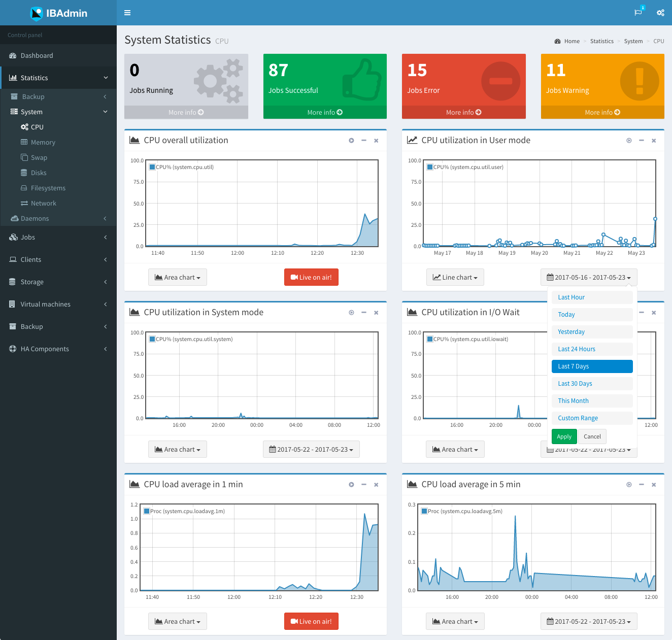
Task: Collapse the CPU utilization in I/O Wait panel
Action: pos(642,313)
